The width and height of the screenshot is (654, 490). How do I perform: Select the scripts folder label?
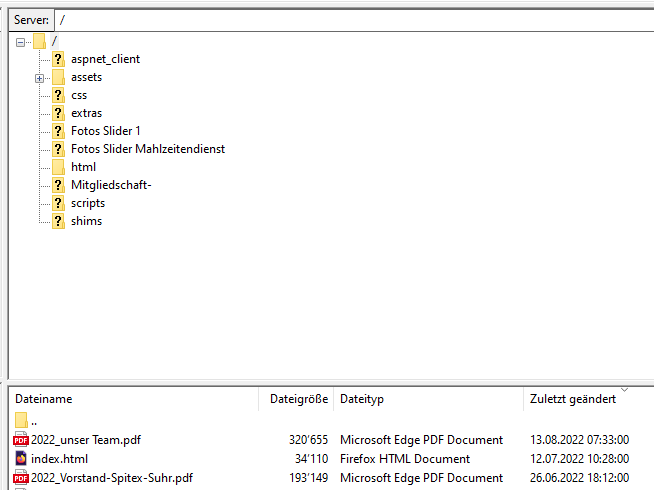[x=88, y=203]
